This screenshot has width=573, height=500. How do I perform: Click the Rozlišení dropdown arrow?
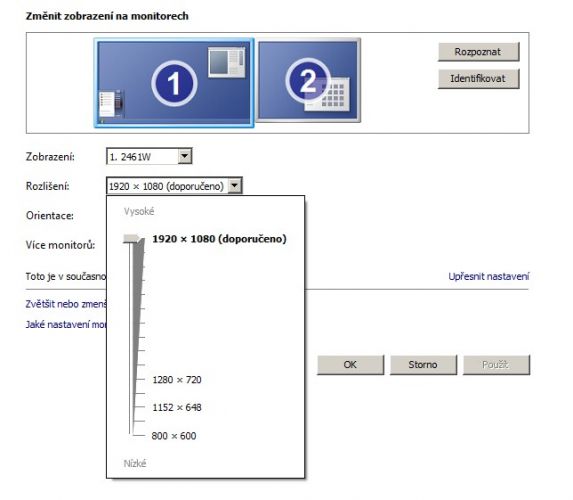[x=235, y=186]
